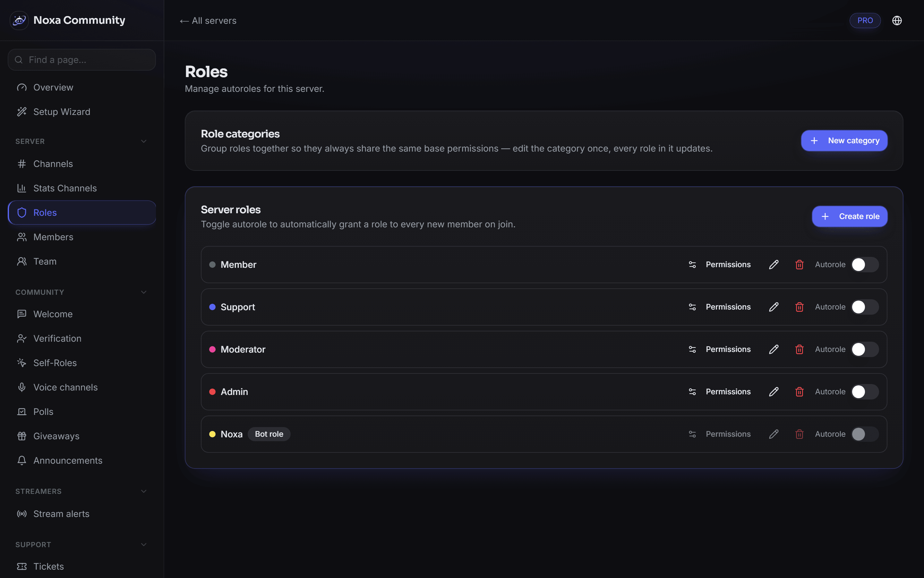Screen dimensions: 924x578
Task: Click the Noxa Community server title
Action: [x=80, y=20]
